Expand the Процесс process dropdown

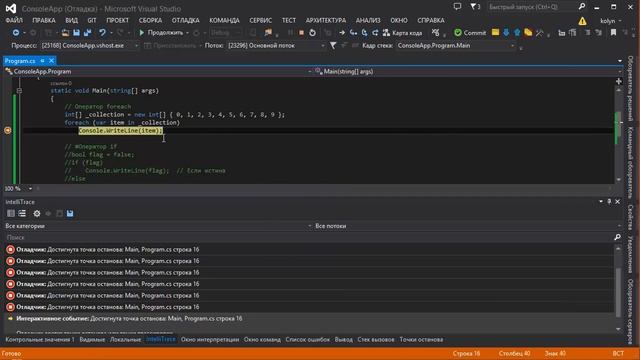[x=136, y=46]
